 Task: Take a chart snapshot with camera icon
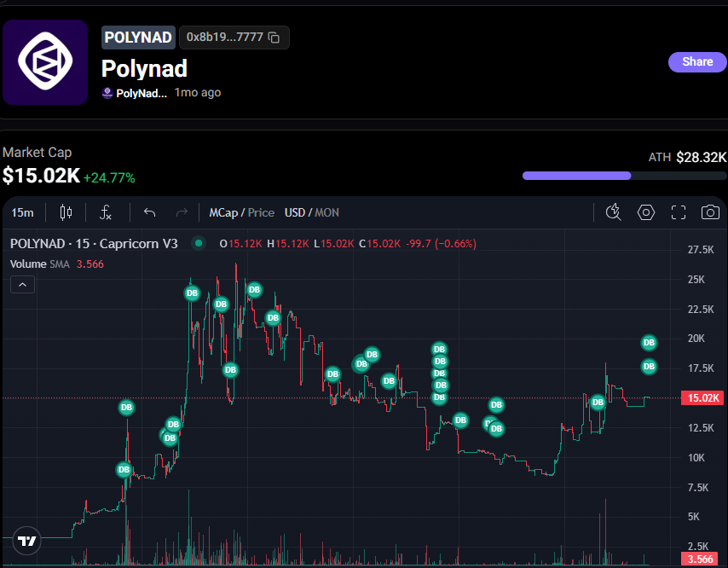click(x=710, y=212)
